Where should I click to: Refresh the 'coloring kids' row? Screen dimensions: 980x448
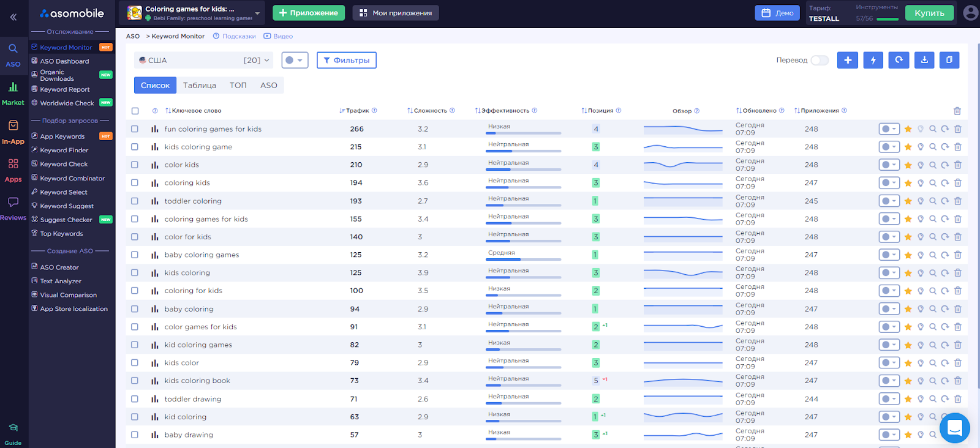click(945, 183)
